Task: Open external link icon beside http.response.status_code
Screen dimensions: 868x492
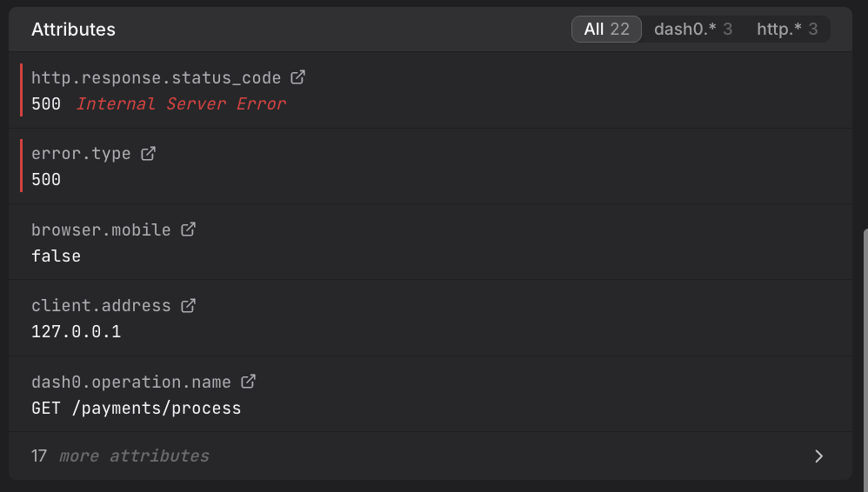Action: [297, 77]
